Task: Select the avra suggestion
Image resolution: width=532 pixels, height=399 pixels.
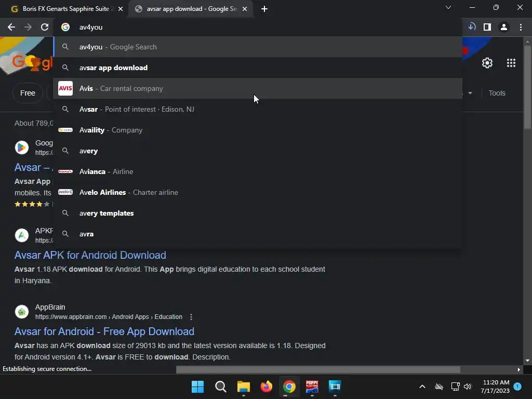Action: coord(258,234)
